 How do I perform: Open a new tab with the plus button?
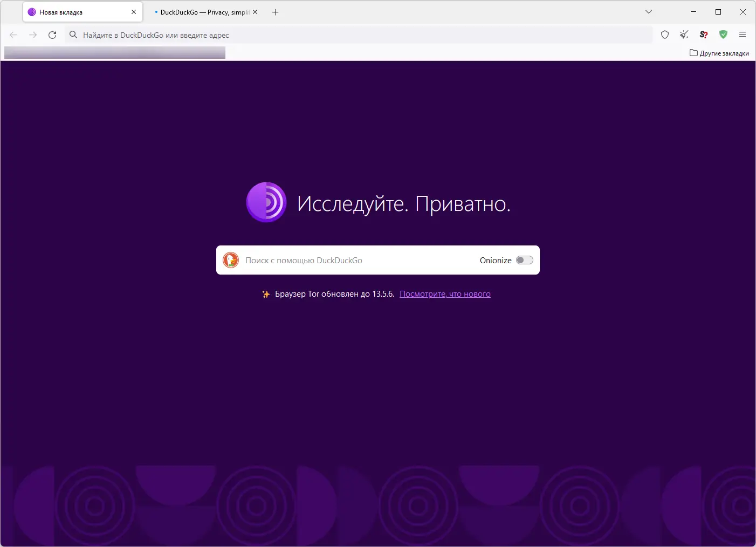click(x=276, y=12)
